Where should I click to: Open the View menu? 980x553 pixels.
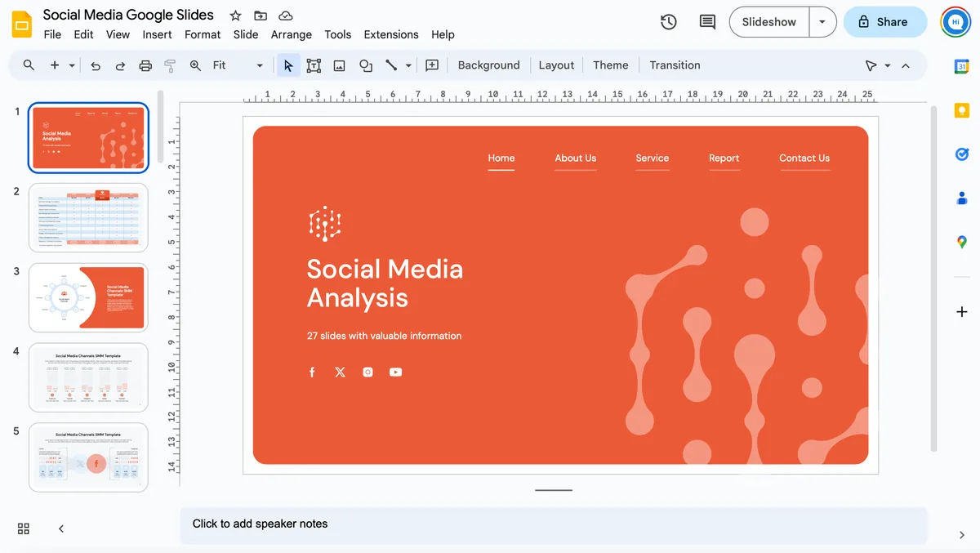coord(118,34)
